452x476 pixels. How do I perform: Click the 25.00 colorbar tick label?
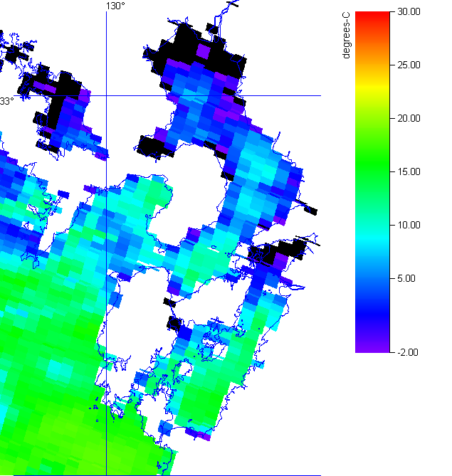[409, 65]
